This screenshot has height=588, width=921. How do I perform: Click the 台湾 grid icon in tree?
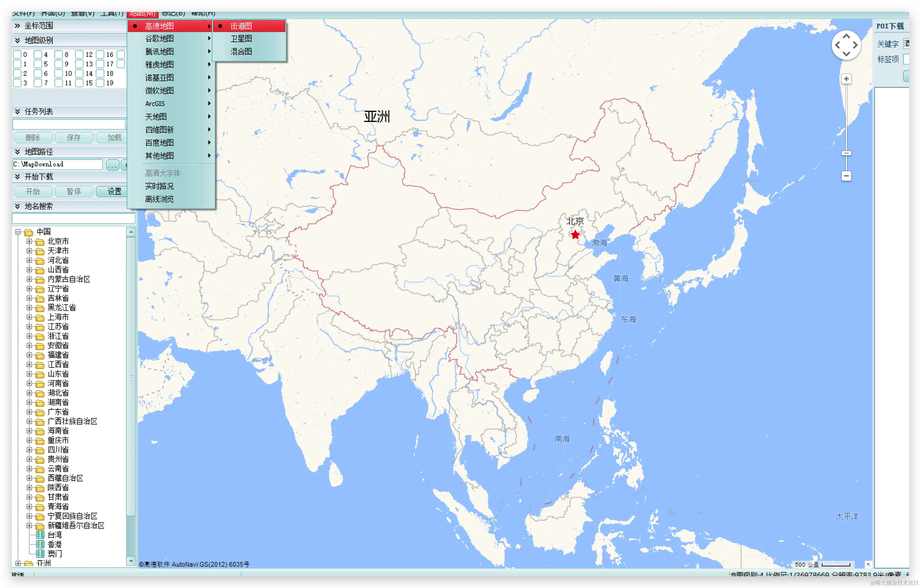(x=40, y=535)
